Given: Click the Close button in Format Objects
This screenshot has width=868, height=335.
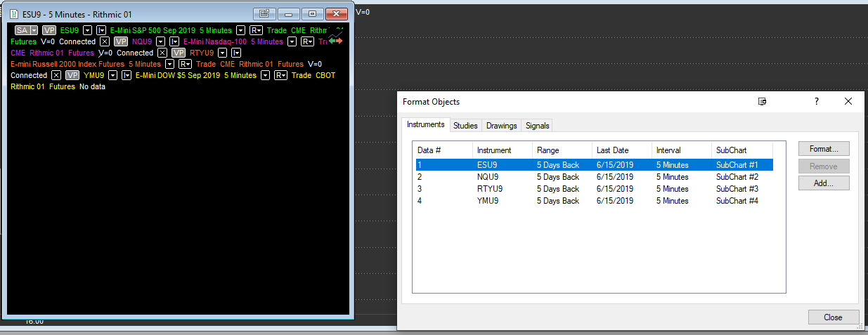Looking at the screenshot, I should (x=834, y=317).
